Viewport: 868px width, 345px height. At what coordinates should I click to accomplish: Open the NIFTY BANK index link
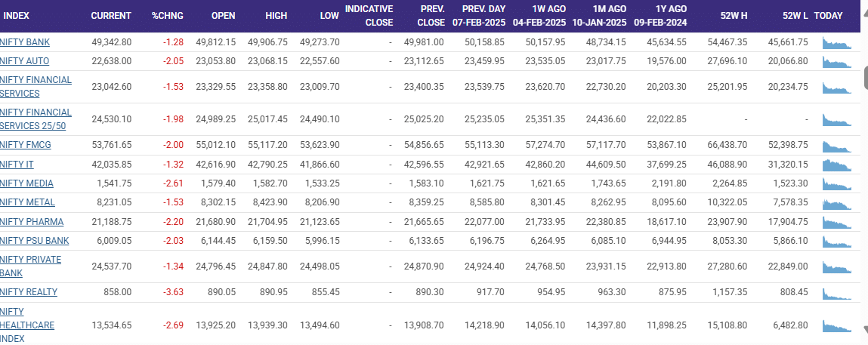[25, 42]
